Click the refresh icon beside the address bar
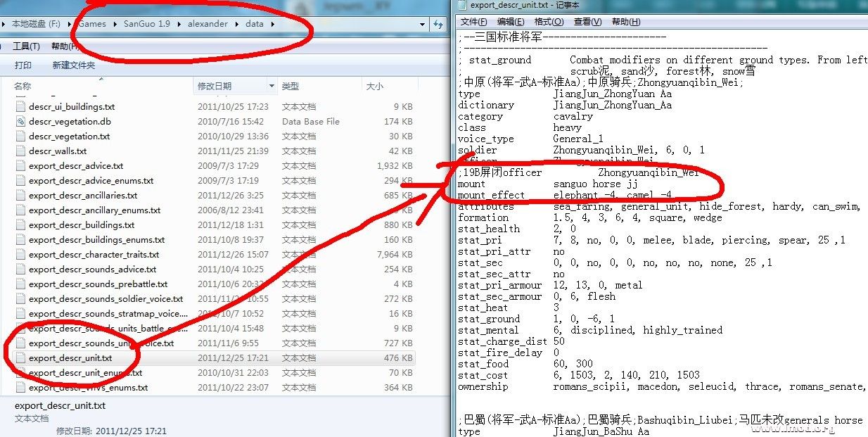This screenshot has width=868, height=437. [x=438, y=24]
